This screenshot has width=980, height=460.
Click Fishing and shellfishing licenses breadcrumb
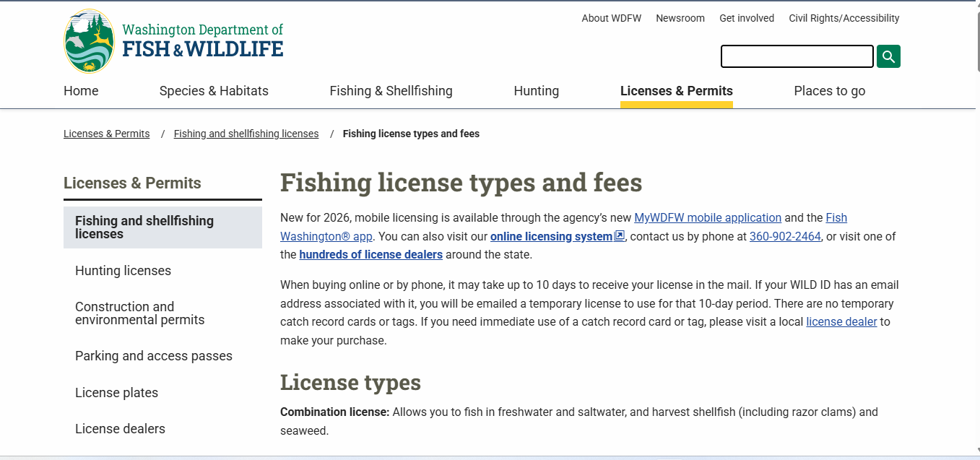point(246,134)
